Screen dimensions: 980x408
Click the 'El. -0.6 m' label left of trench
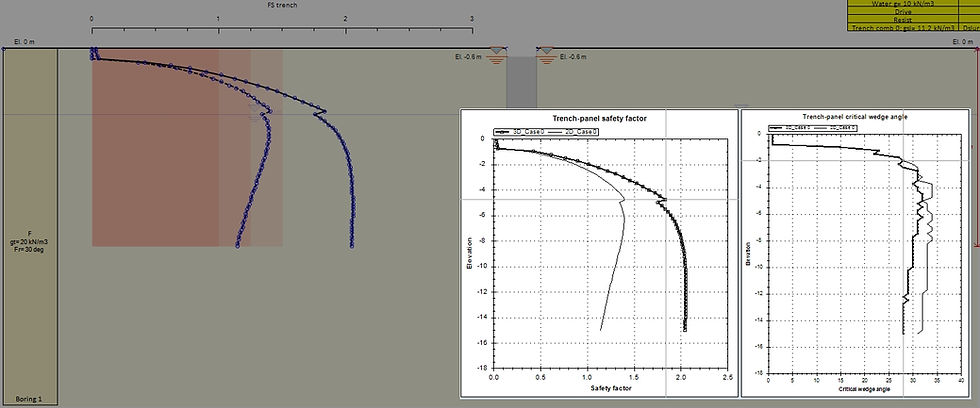tap(469, 57)
